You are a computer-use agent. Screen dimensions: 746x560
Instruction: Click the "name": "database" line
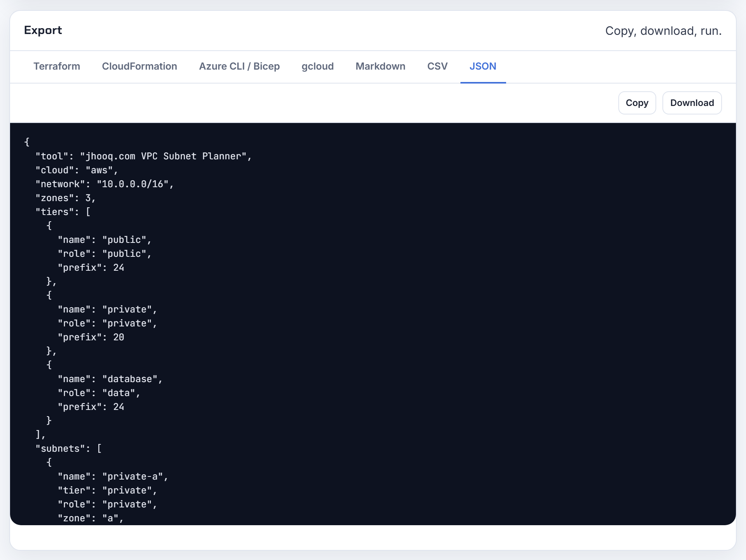(110, 379)
